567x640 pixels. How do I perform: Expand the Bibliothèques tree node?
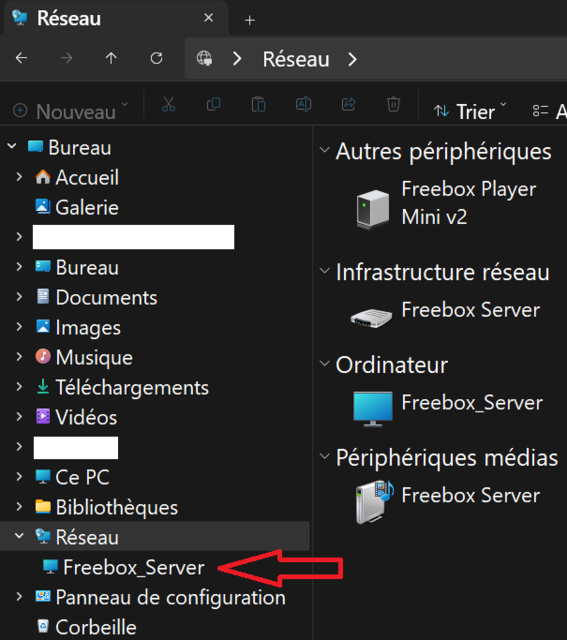19,506
